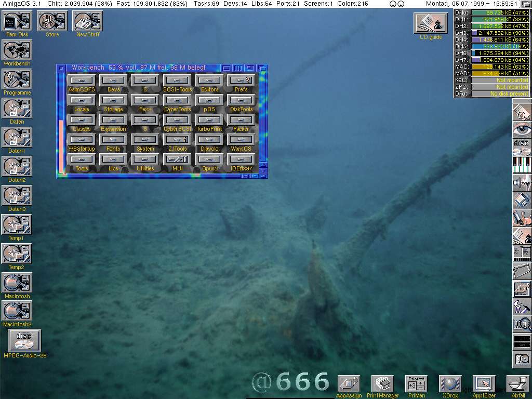Click the audio waveform speaker dock icon
Image resolution: width=532 pixels, height=399 pixels.
tap(522, 183)
